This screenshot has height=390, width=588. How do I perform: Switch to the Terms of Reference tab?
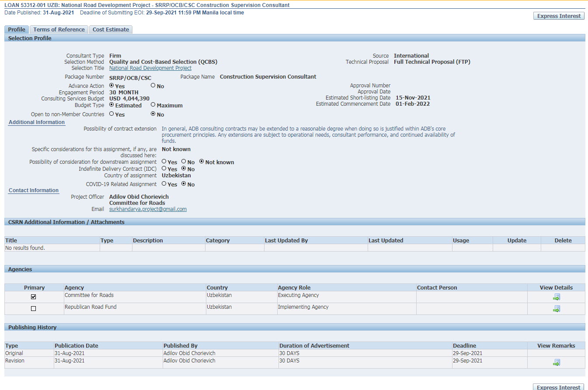59,30
